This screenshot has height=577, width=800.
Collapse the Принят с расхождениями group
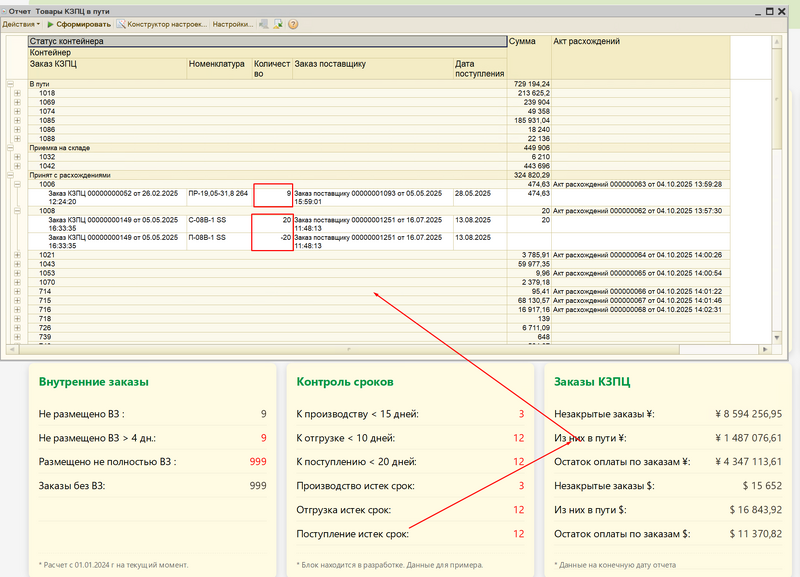10,175
